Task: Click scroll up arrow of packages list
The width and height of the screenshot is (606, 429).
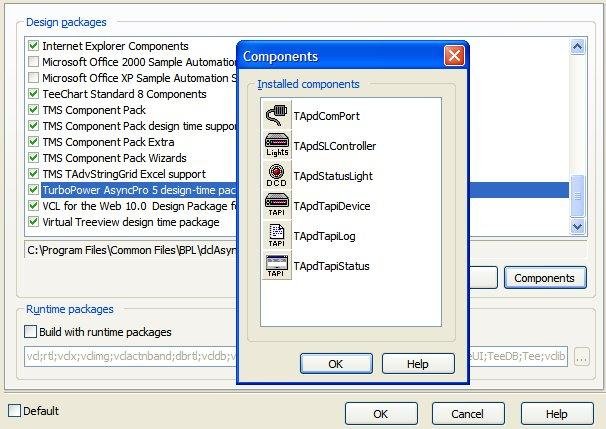Action: point(577,47)
